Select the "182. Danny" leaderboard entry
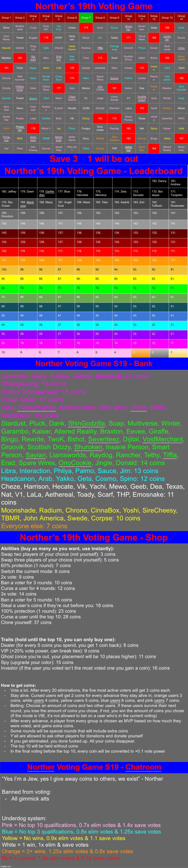Image resolution: width=188 pixels, height=868 pixels. tap(159, 181)
